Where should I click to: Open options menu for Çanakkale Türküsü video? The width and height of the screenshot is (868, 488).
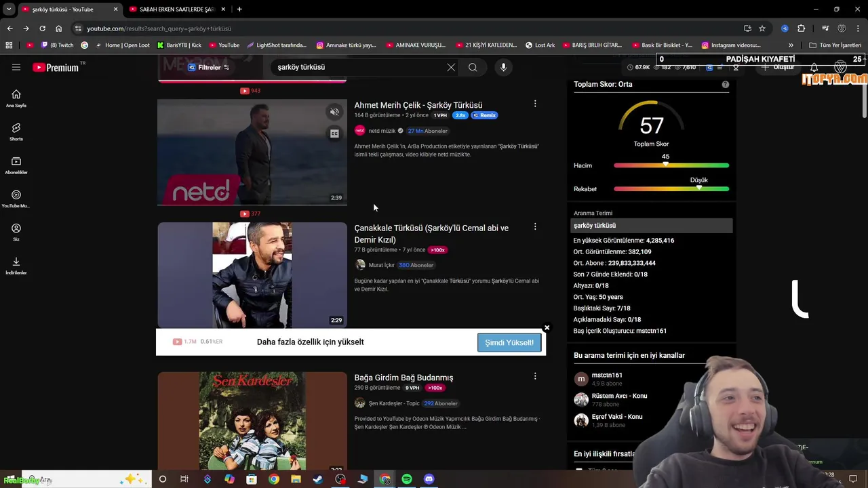click(x=535, y=226)
